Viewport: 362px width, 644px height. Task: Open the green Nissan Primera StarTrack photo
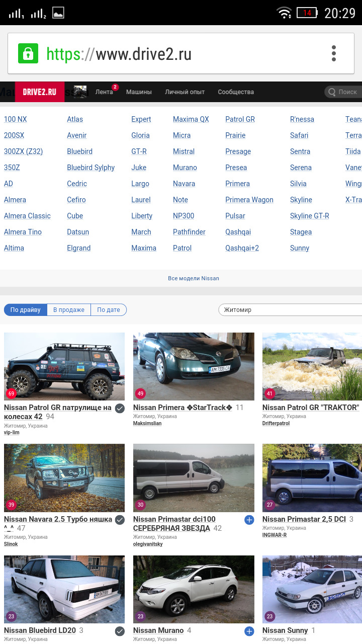click(194, 366)
